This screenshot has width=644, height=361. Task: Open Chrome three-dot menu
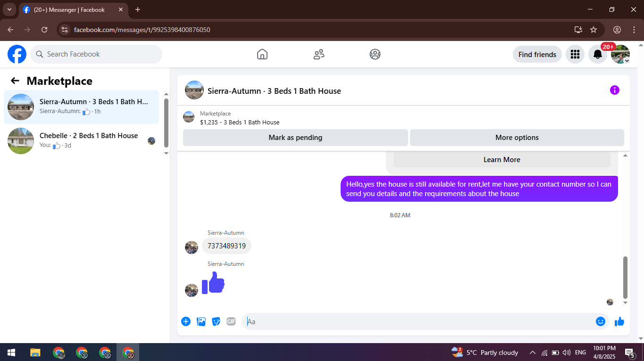tap(634, 30)
